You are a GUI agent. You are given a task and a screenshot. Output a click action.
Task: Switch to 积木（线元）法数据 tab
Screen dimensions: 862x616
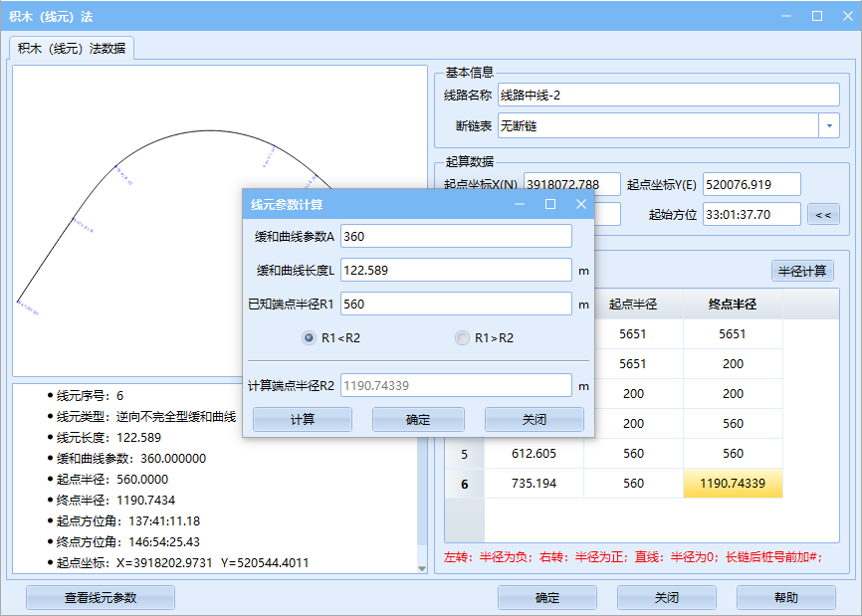pyautogui.click(x=72, y=49)
